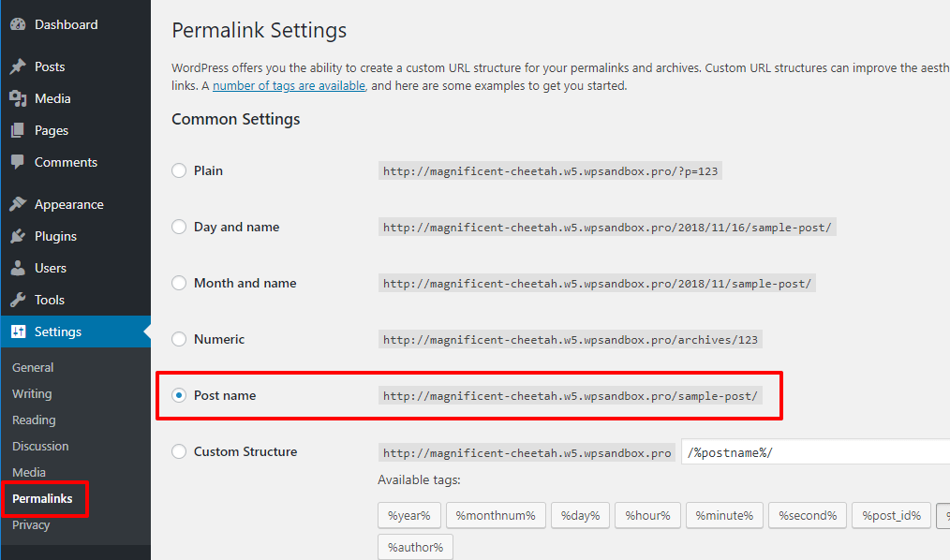The width and height of the screenshot is (950, 560).
Task: Click the Appearance paintbrush icon
Action: pos(18,204)
